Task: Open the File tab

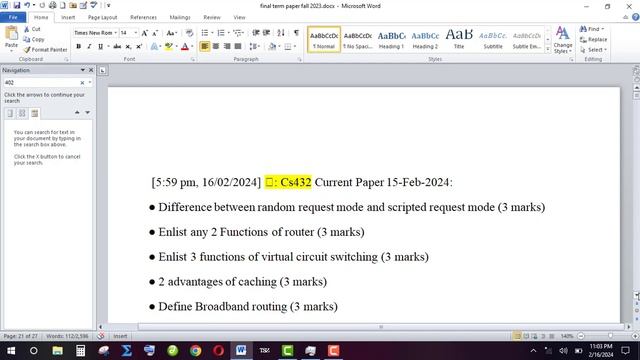Action: [x=13, y=17]
